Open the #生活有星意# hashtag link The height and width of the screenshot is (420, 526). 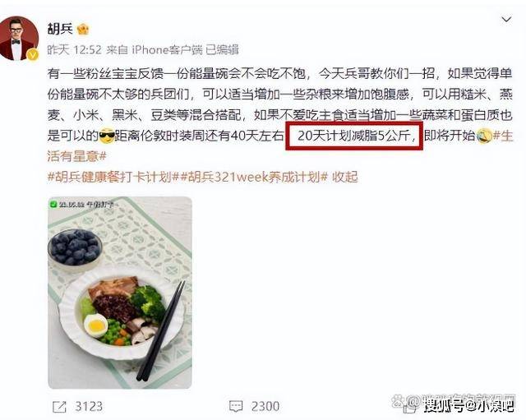pyautogui.click(x=280, y=146)
